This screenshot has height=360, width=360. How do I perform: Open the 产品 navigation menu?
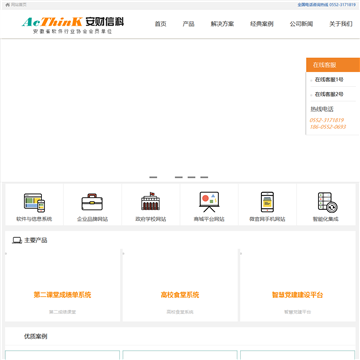click(x=188, y=24)
